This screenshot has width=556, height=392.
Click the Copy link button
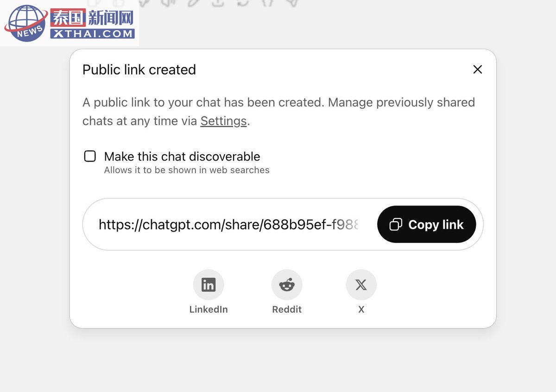[x=427, y=224]
